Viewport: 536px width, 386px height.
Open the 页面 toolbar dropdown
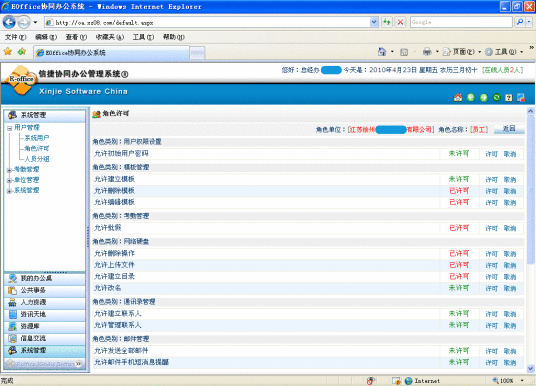tap(462, 52)
